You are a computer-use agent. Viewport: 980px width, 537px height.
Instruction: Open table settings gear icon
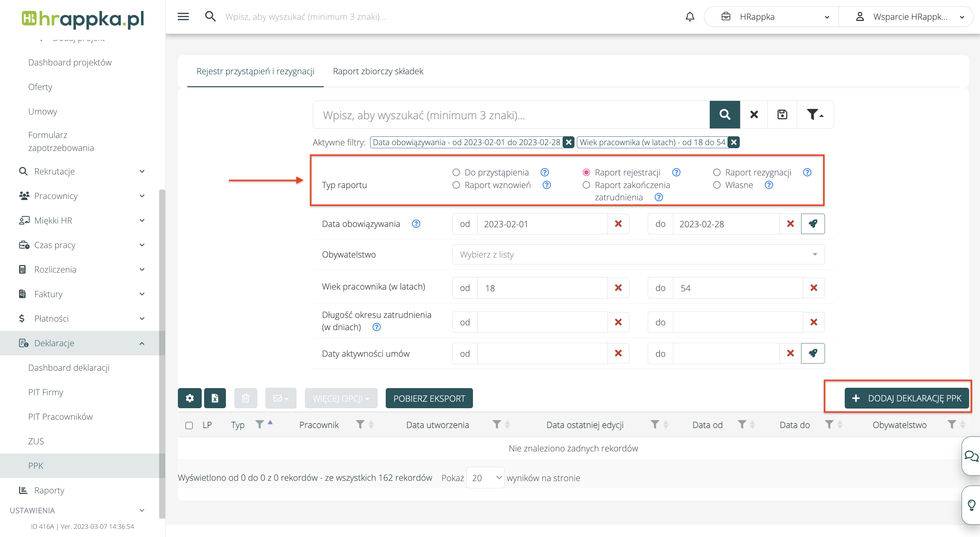click(189, 398)
